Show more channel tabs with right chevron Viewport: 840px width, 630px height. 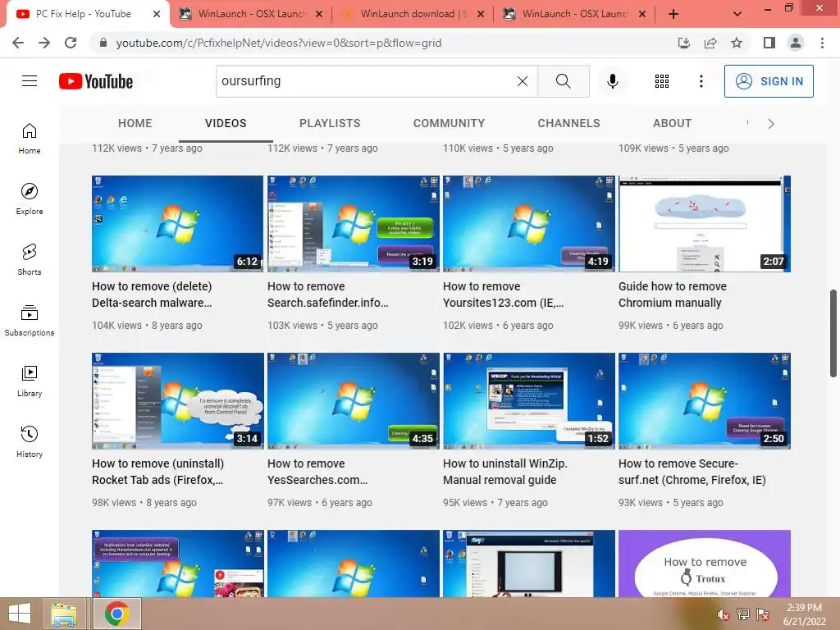771,124
